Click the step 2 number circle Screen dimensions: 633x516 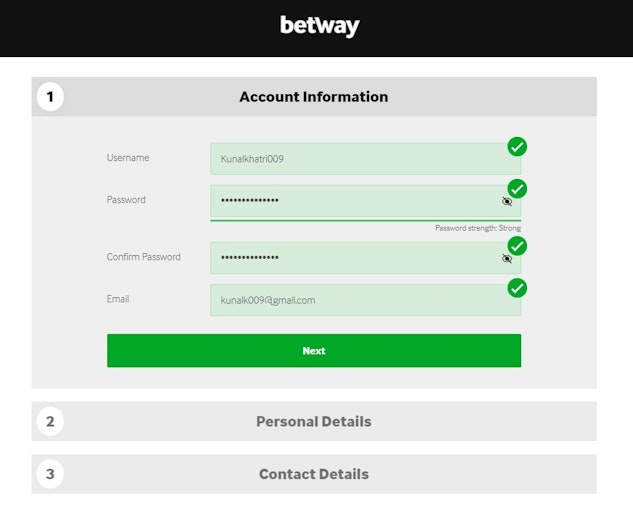click(x=50, y=422)
